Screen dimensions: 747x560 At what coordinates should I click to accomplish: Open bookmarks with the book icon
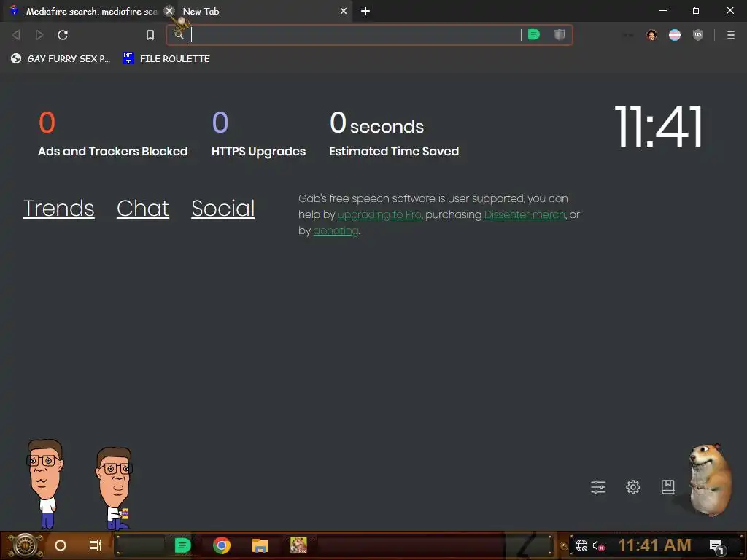point(668,486)
